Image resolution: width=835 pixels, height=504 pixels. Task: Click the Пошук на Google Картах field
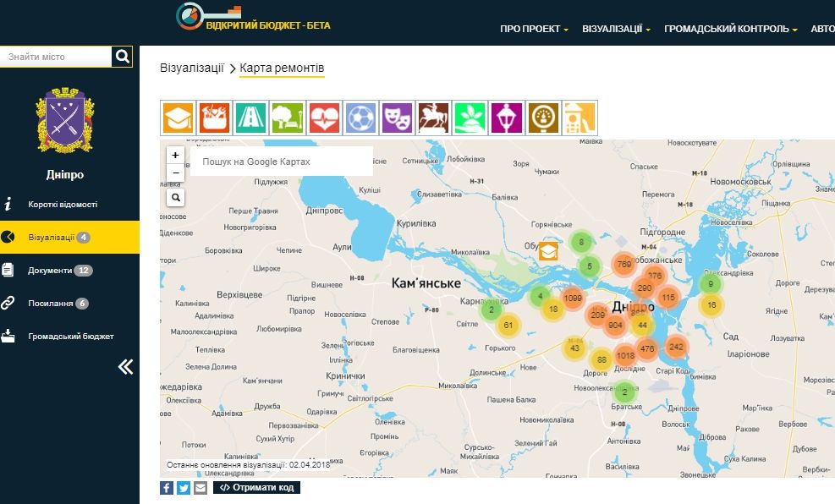[x=281, y=162]
